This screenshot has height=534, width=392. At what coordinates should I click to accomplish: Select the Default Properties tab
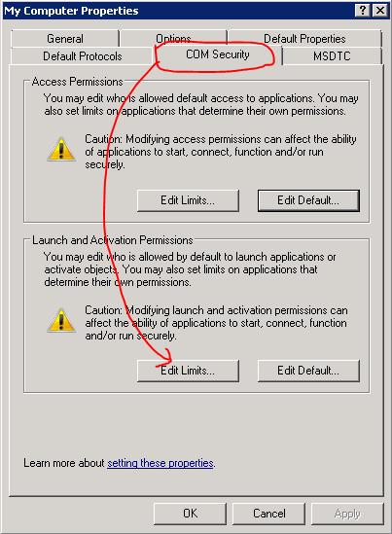click(304, 39)
